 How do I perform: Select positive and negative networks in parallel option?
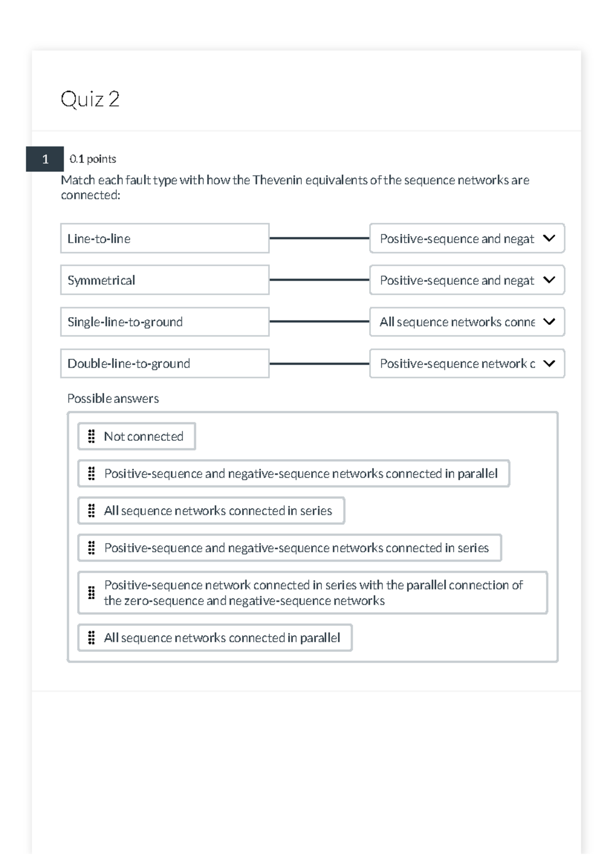[x=301, y=474]
